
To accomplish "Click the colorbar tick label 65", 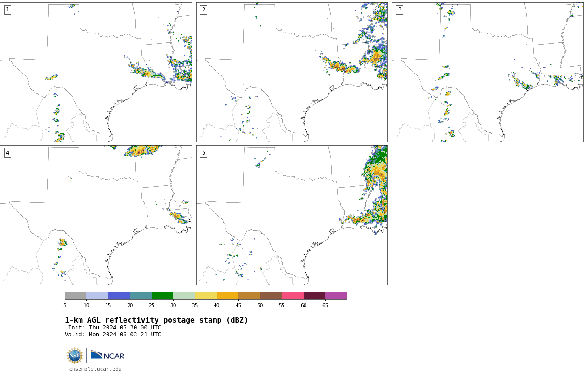I will pyautogui.click(x=325, y=305).
